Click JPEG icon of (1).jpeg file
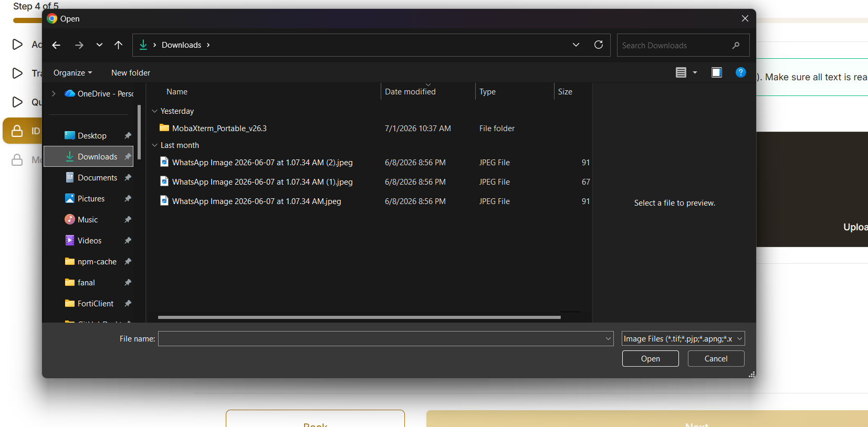Image resolution: width=868 pixels, height=427 pixels. click(164, 182)
